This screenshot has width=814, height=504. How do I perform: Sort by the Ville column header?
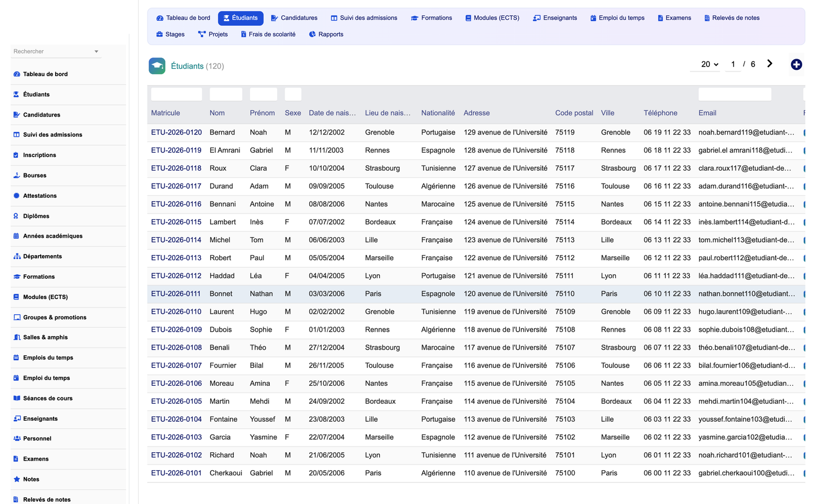click(x=607, y=113)
